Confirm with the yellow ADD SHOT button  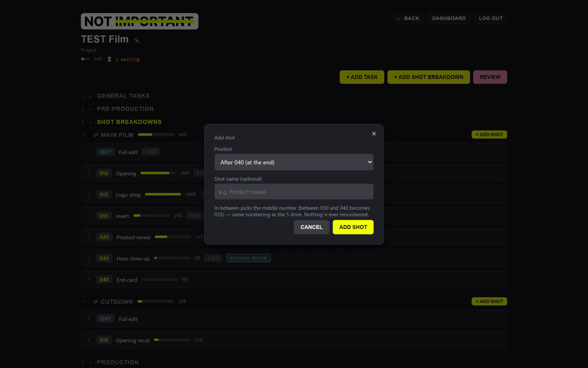[x=353, y=227]
